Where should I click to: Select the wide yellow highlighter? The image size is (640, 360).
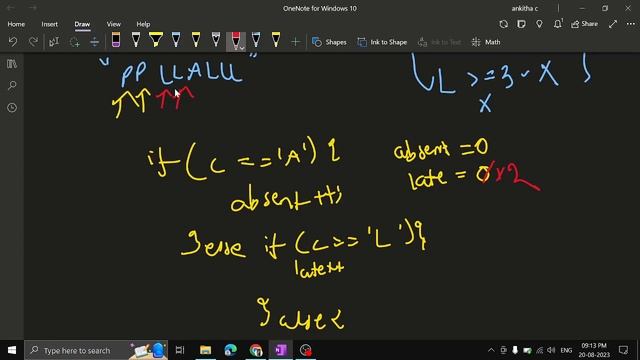pyautogui.click(x=156, y=40)
